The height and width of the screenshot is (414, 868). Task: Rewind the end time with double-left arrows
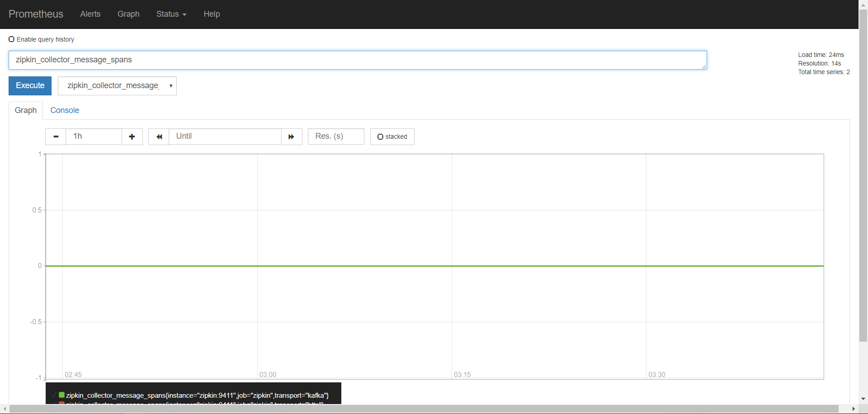point(159,136)
